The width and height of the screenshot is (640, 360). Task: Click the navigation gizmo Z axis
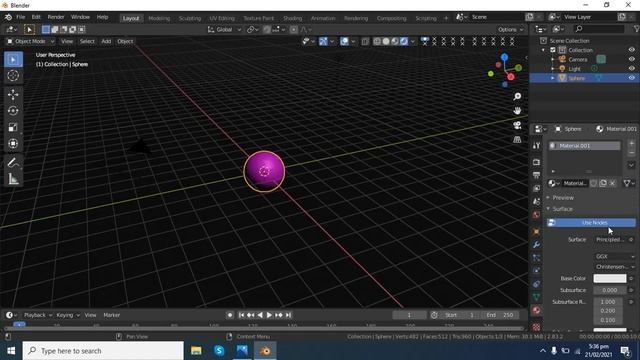point(504,57)
